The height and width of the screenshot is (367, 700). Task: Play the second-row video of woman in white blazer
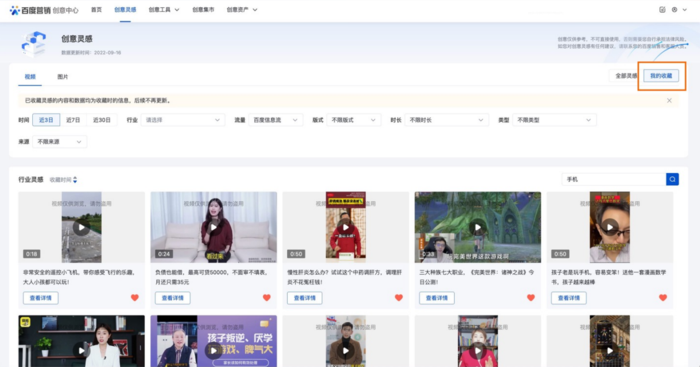click(81, 350)
